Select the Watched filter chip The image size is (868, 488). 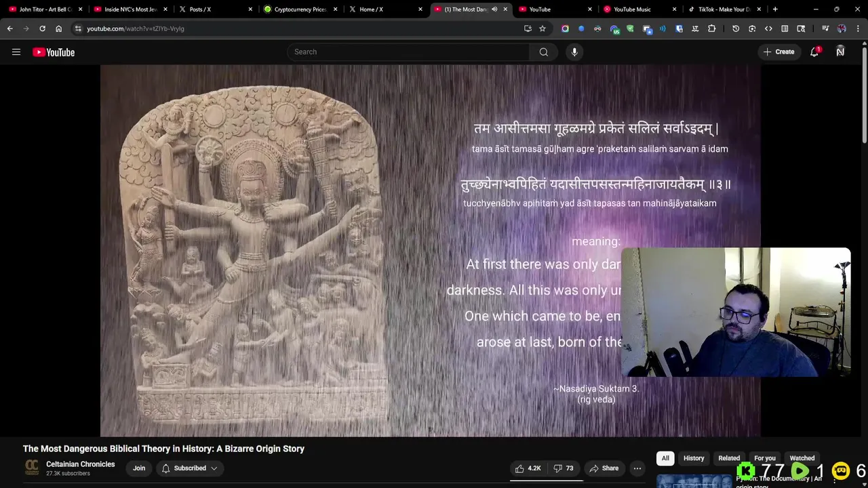click(x=802, y=458)
